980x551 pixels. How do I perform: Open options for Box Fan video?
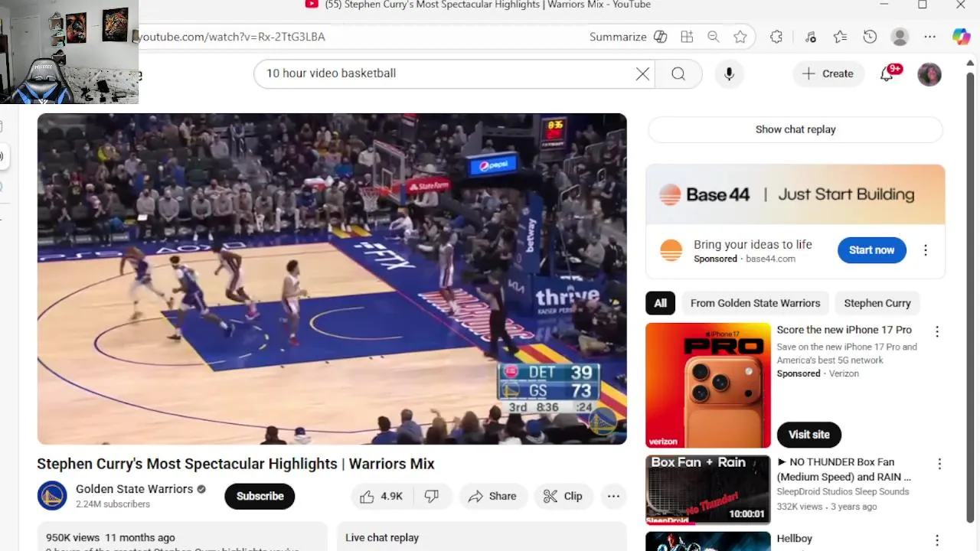pos(939,464)
